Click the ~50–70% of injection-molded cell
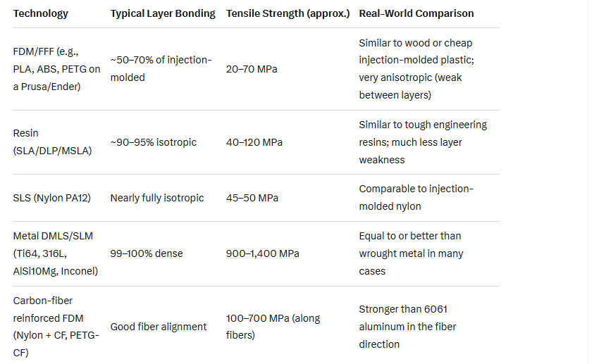This screenshot has width=606, height=364. [x=161, y=69]
